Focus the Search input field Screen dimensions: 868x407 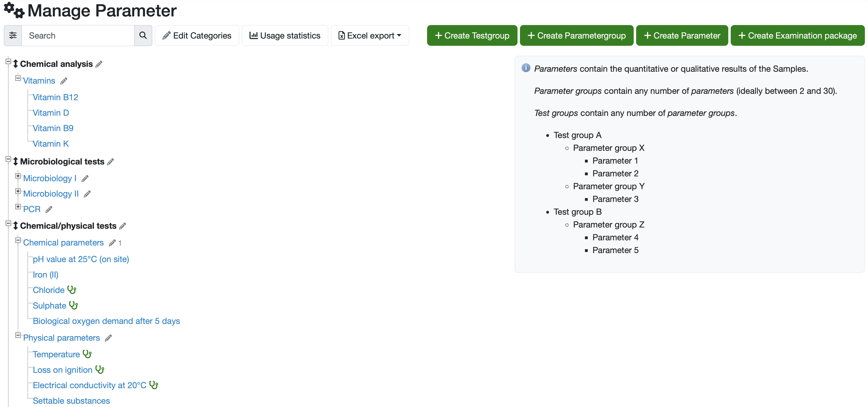click(x=78, y=35)
